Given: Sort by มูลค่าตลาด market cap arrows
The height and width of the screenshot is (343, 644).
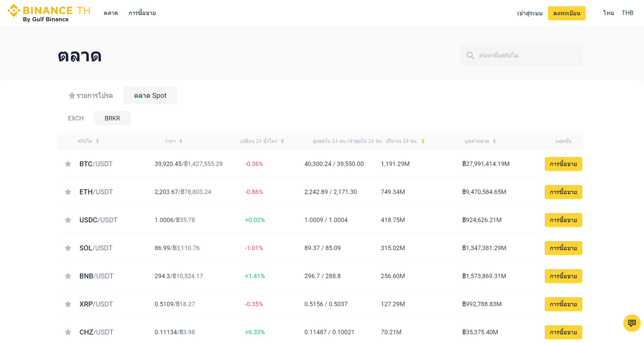Looking at the screenshot, I should pos(494,141).
